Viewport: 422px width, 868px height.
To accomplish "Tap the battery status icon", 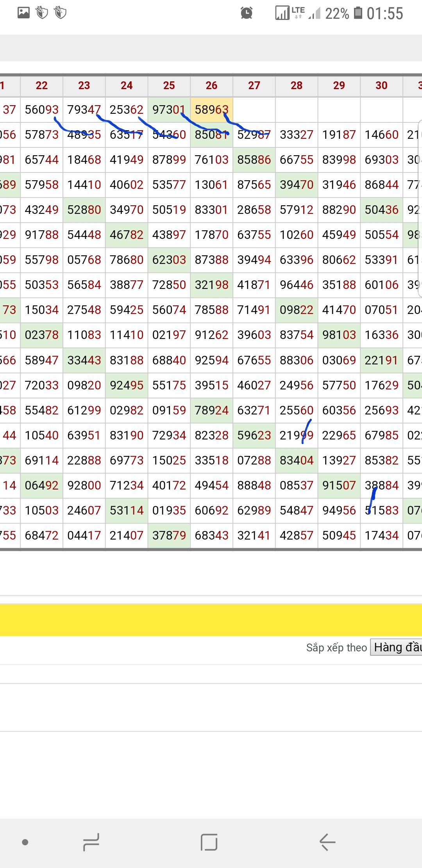I will point(358,13).
